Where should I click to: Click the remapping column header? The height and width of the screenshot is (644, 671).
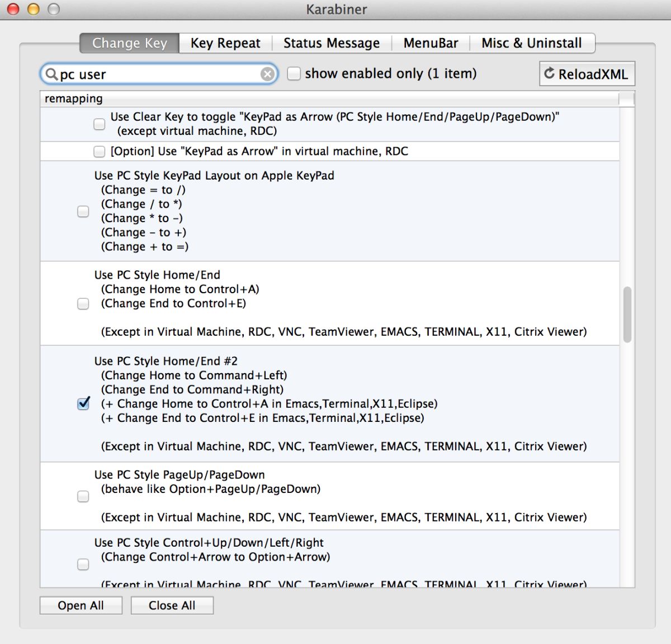[x=329, y=98]
